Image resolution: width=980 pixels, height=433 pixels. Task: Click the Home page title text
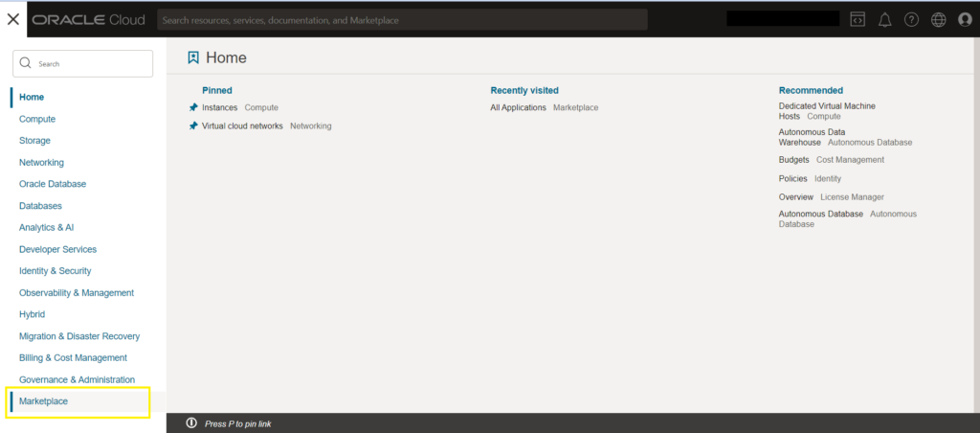pos(226,58)
